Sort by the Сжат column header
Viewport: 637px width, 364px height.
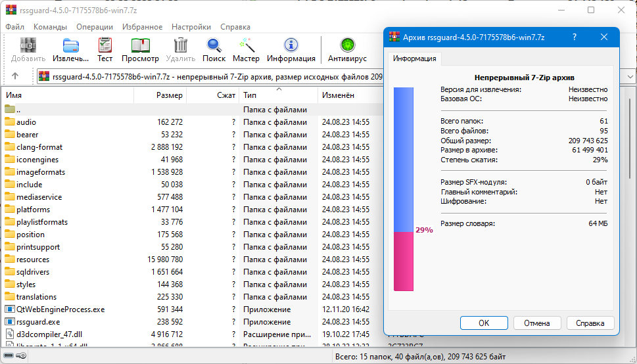(213, 95)
